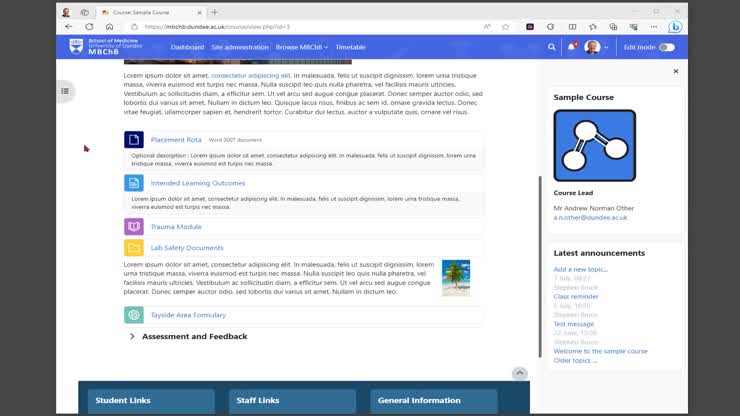Toggle Edit mode switch
The image size is (740, 416).
click(666, 47)
